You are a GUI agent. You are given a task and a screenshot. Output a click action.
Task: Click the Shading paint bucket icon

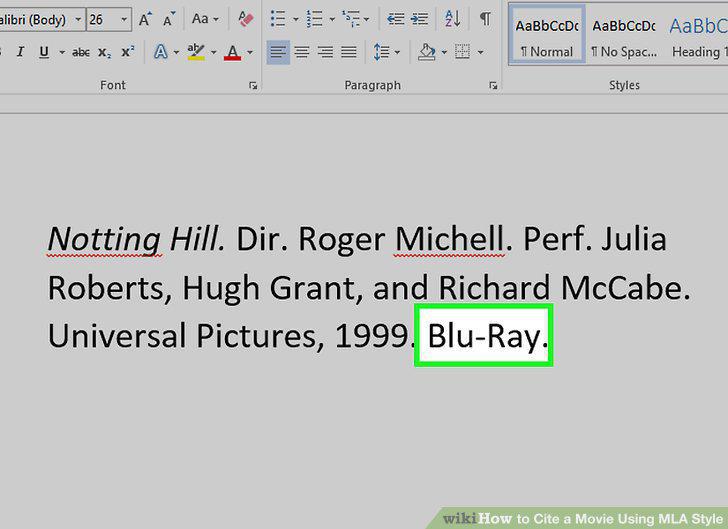pyautogui.click(x=427, y=52)
